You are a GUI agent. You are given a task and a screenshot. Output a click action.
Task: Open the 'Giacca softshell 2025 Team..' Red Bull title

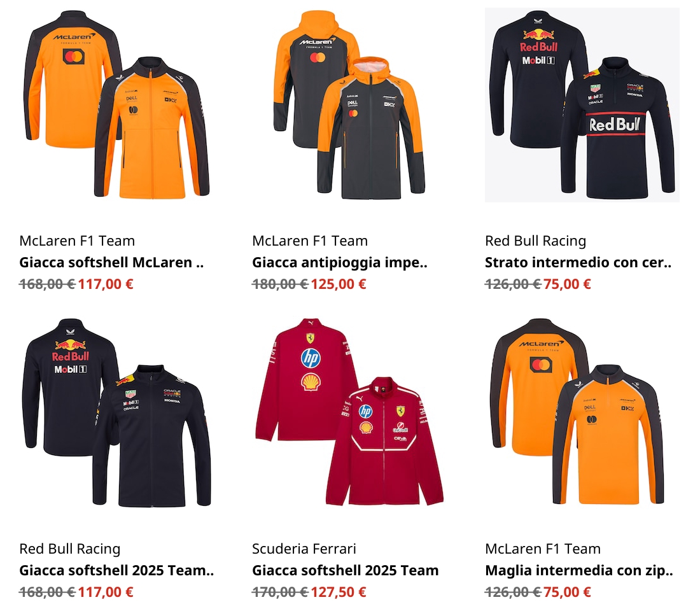116,570
